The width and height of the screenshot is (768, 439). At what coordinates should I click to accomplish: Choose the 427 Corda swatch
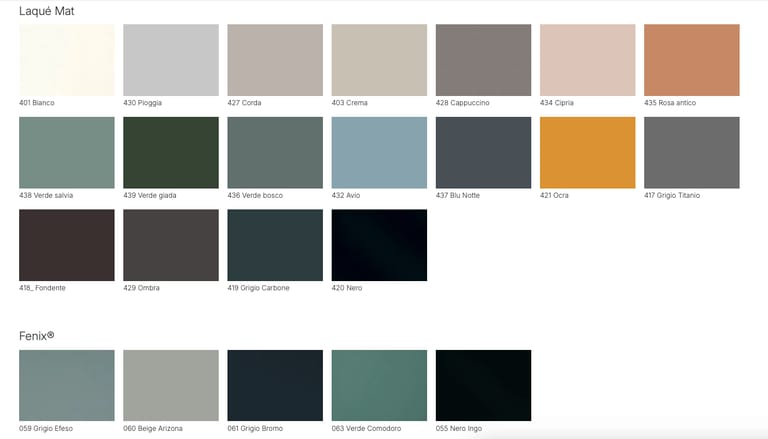click(x=275, y=60)
